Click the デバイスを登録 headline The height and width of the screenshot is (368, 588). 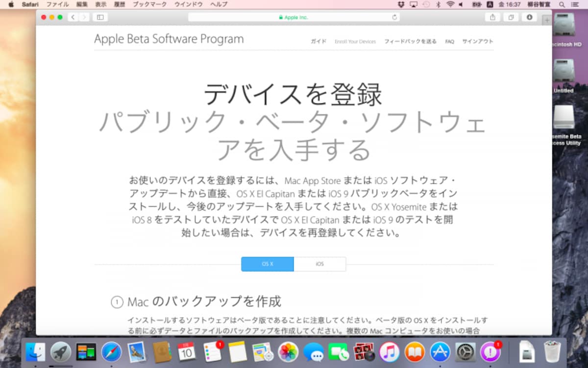click(x=293, y=95)
